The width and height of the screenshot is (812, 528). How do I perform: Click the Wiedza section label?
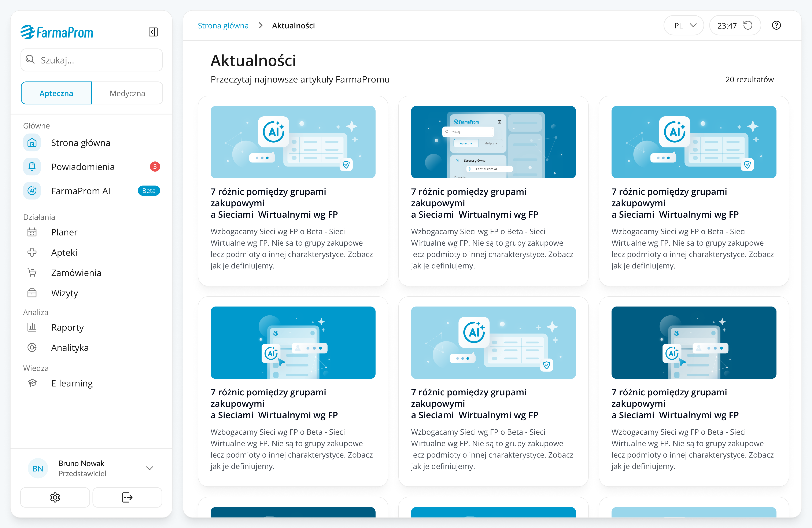(x=36, y=368)
